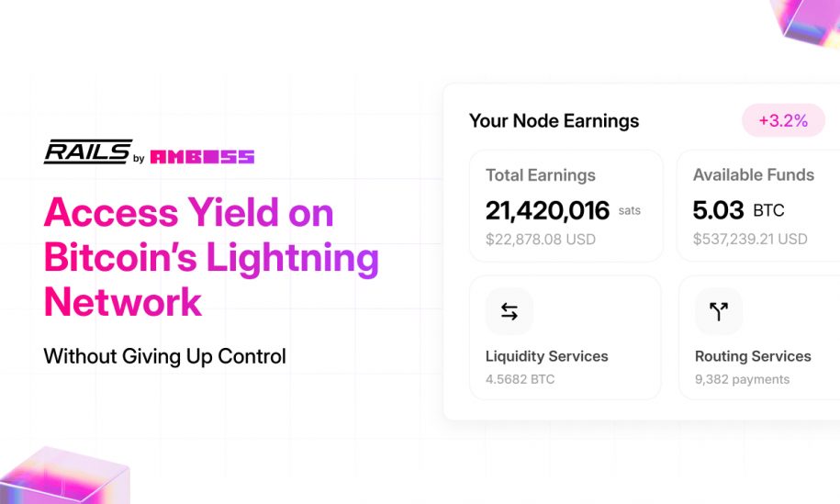
Task: Click the 5.03 BTC balance
Action: pyautogui.click(x=738, y=210)
